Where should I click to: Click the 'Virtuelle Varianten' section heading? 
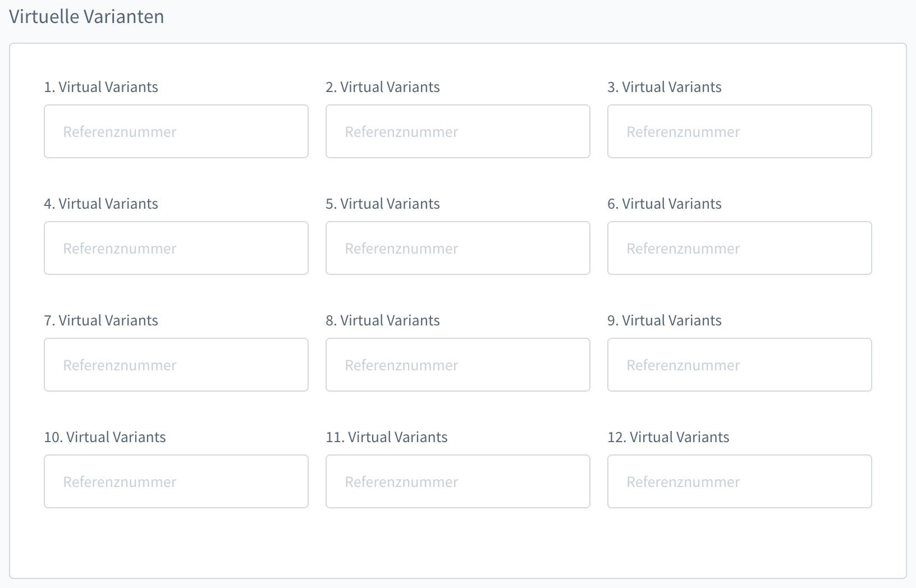coord(86,16)
